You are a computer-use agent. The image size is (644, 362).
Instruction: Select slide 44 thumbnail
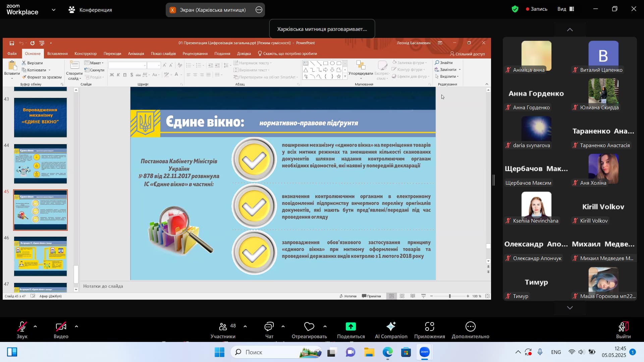(40, 164)
